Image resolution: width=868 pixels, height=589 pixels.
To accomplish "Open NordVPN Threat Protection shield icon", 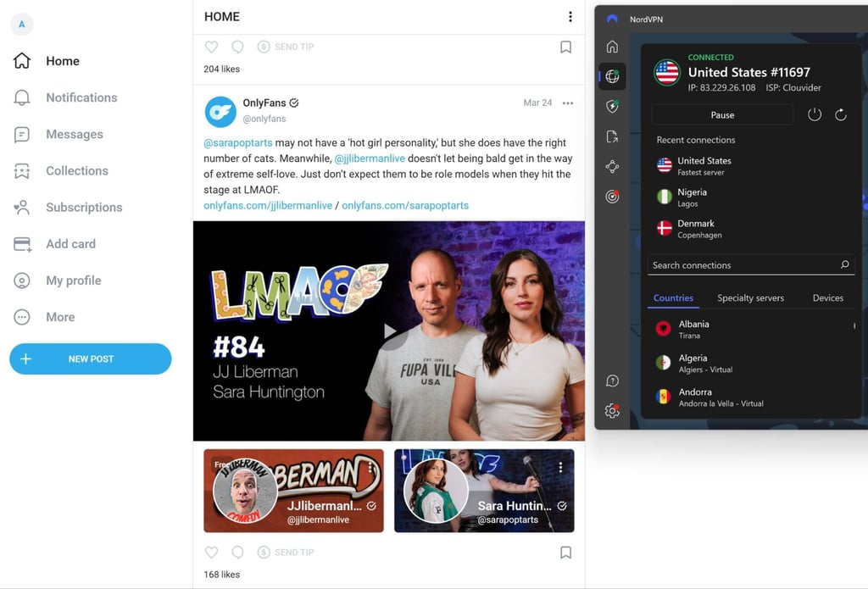I will pos(612,106).
